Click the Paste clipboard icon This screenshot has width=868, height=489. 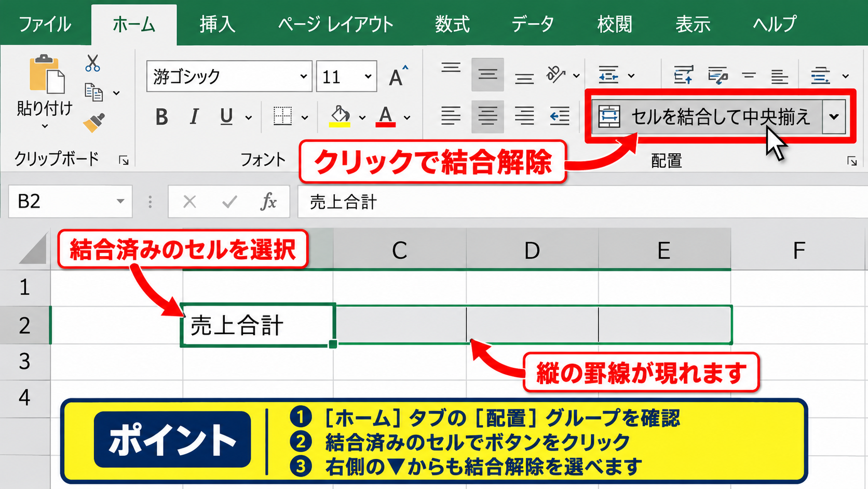[46, 74]
